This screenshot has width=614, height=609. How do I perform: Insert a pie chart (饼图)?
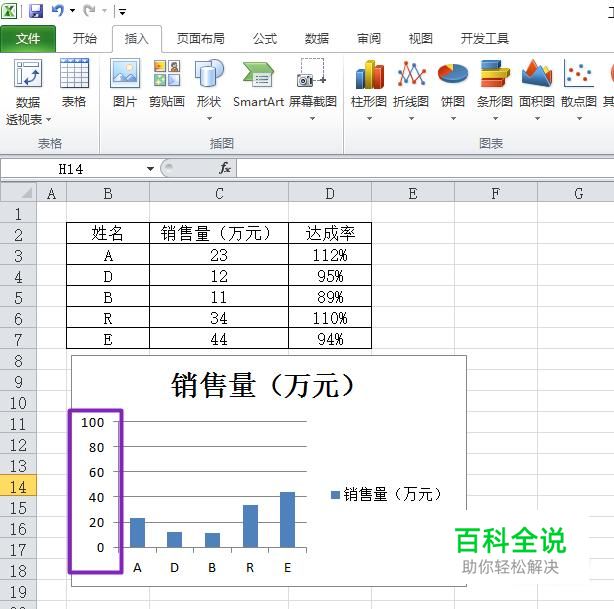[x=453, y=89]
